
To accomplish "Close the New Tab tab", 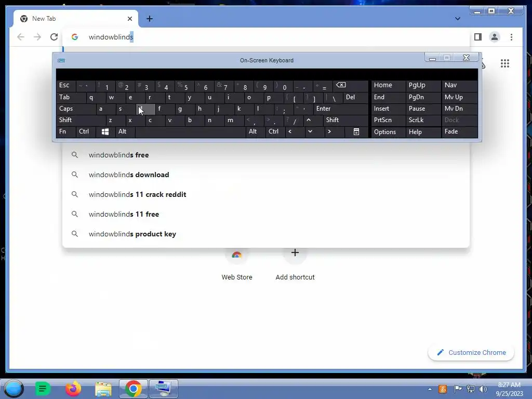I will (x=129, y=19).
